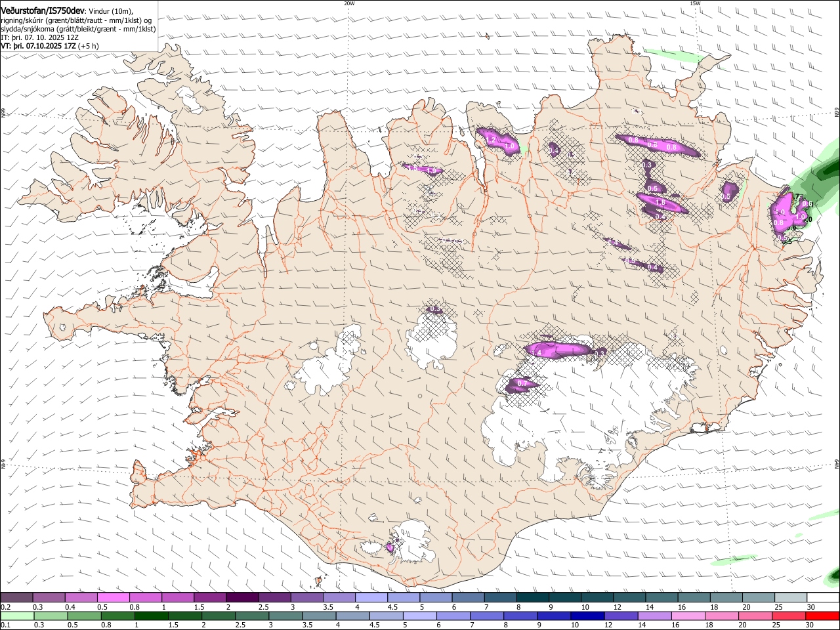Pick the lavender lower swatch labeled 14
840x630 pixels.
654,616
